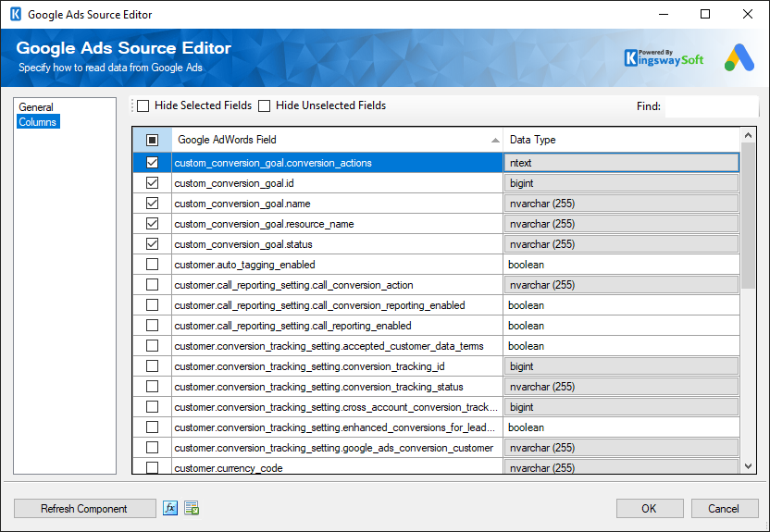Open data type for custom_conversion_goal.name
Image resolution: width=770 pixels, height=532 pixels.
pyautogui.click(x=621, y=204)
